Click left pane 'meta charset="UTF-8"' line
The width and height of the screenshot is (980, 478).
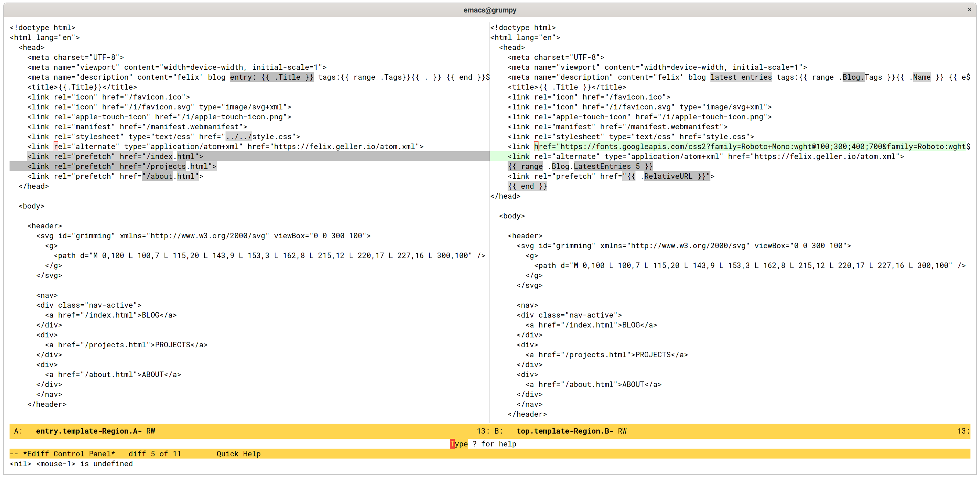tap(75, 57)
